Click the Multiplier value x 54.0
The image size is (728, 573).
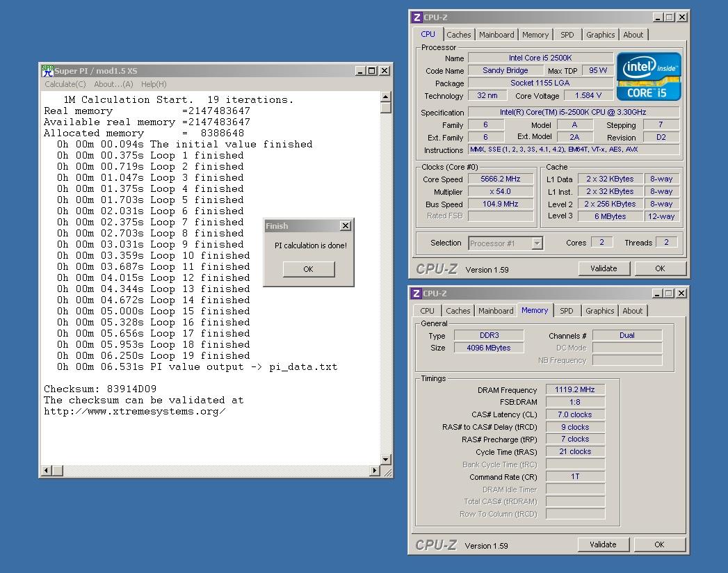pyautogui.click(x=500, y=191)
